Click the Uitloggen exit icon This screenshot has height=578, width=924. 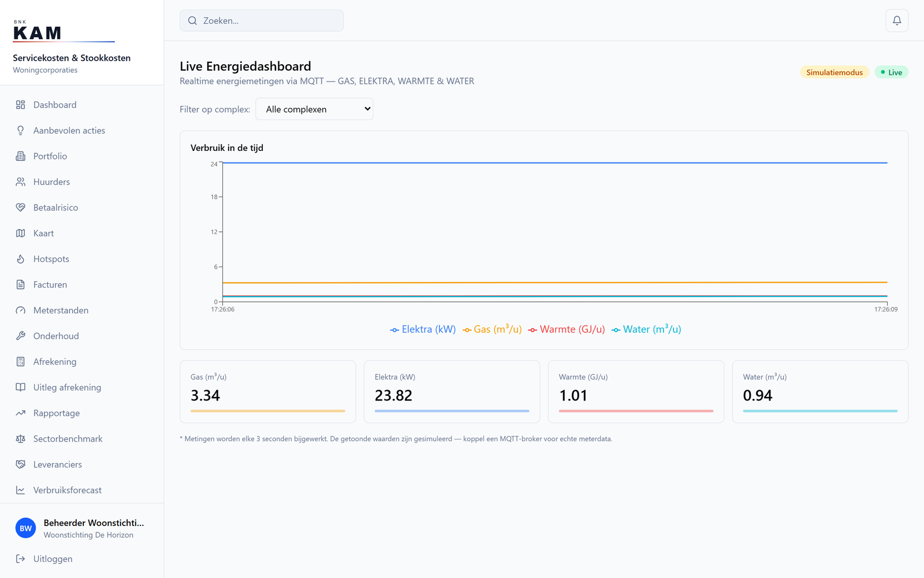(21, 559)
